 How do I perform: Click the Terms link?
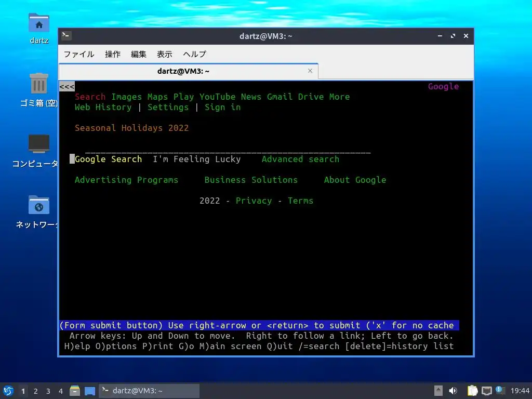(301, 201)
